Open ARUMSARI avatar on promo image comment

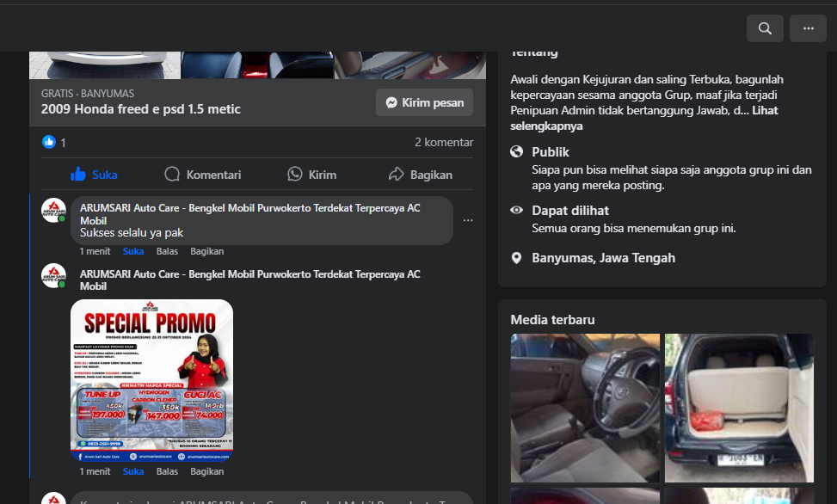tap(54, 275)
